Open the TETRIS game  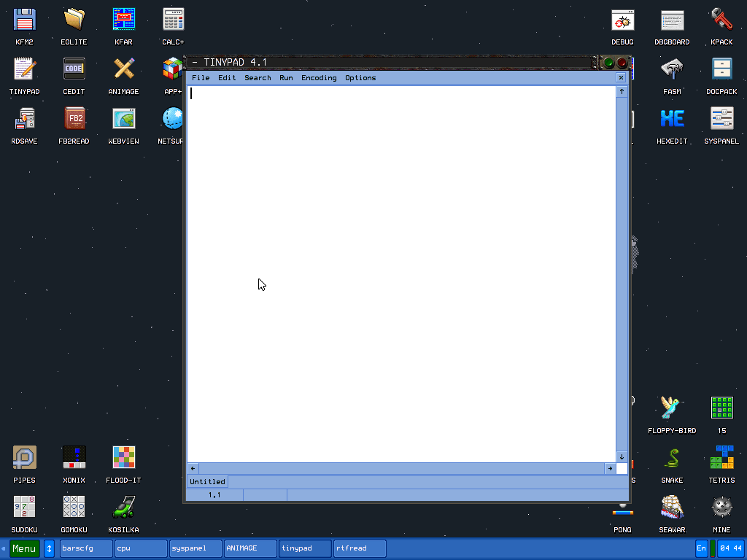[x=721, y=456]
